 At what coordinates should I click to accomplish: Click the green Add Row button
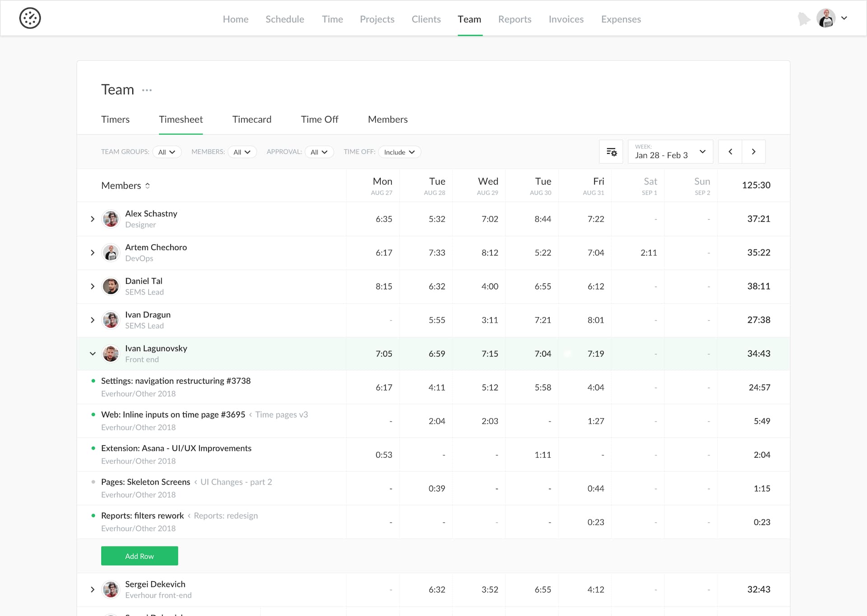[x=140, y=556]
